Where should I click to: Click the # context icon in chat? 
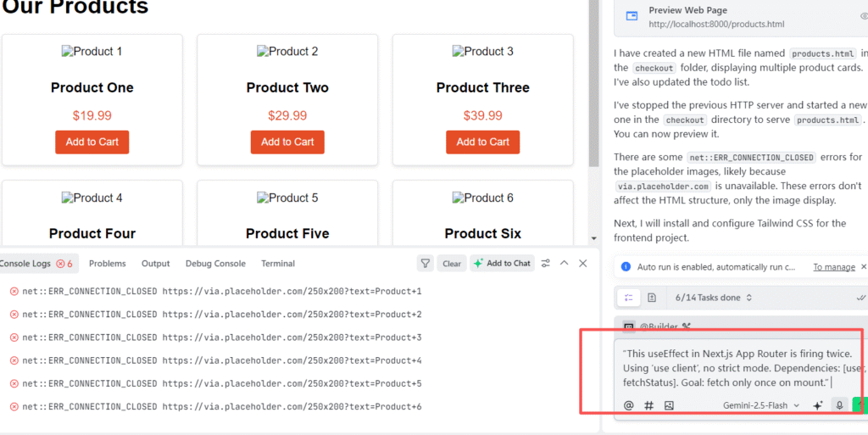pyautogui.click(x=648, y=405)
